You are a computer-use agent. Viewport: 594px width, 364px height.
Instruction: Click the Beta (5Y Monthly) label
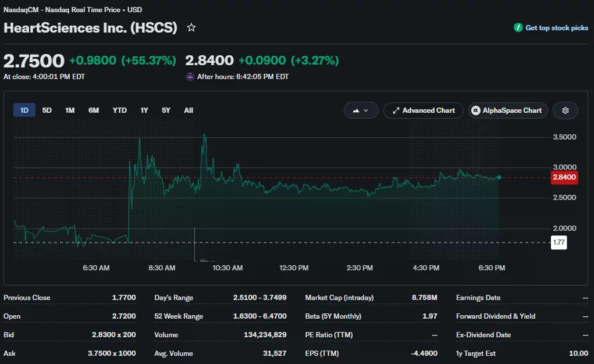pos(333,316)
